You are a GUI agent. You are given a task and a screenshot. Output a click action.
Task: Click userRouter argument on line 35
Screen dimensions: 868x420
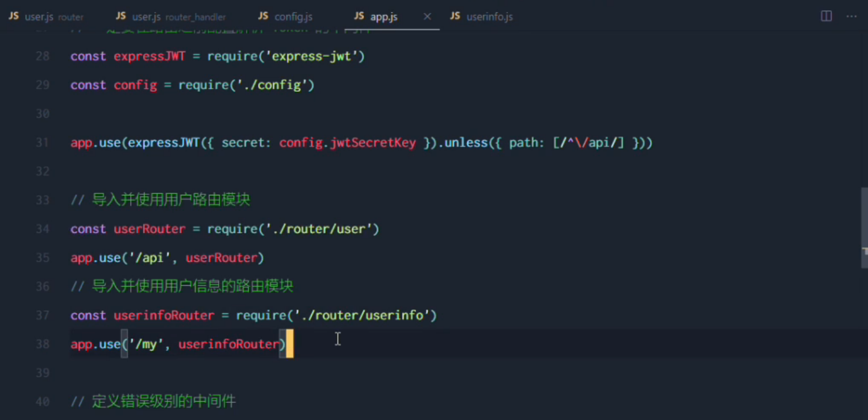(222, 258)
